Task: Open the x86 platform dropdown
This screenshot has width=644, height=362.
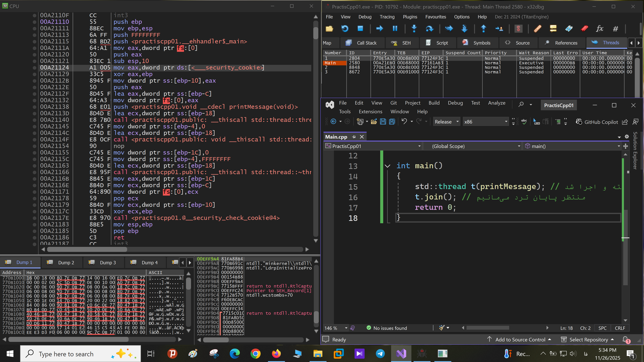Action: [x=485, y=122]
